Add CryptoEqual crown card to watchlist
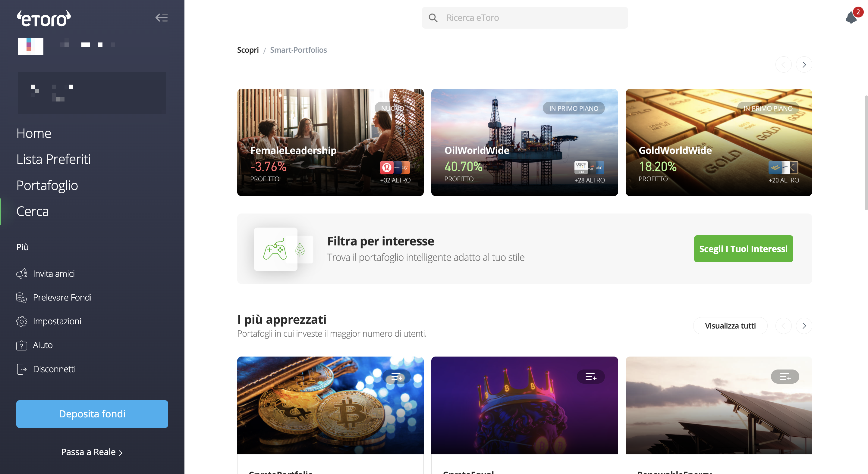The height and width of the screenshot is (474, 868). [591, 377]
